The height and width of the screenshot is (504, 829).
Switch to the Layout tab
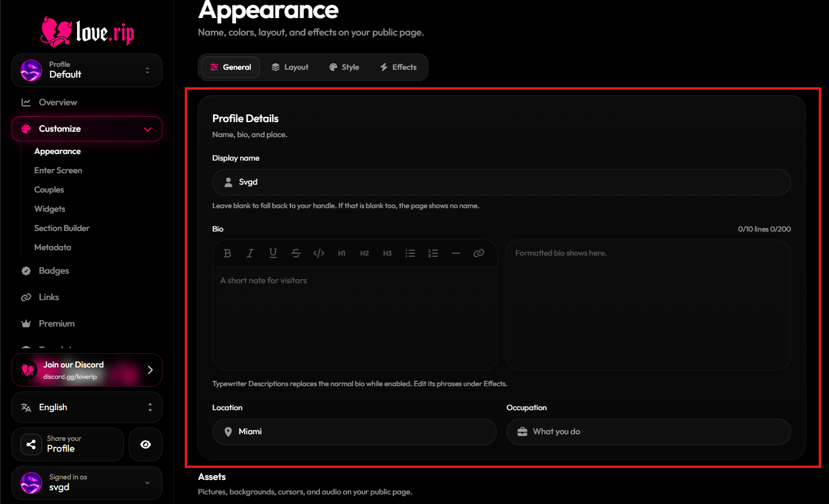click(x=289, y=67)
